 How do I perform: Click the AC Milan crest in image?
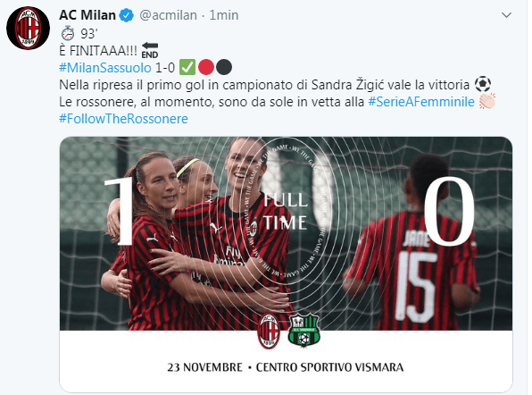point(269,331)
